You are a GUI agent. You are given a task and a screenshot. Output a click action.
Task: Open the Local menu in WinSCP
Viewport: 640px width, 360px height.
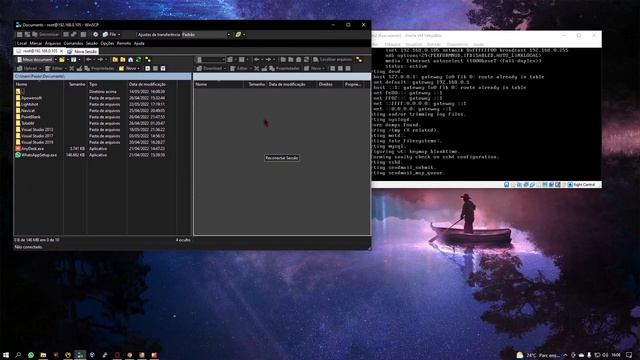pyautogui.click(x=22, y=43)
